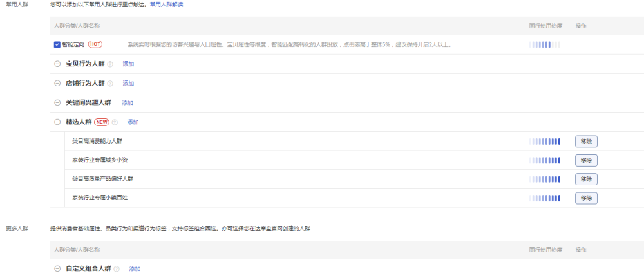Collapse the 精选人群 group
Viewport: 644px width, 278px height.
click(57, 122)
